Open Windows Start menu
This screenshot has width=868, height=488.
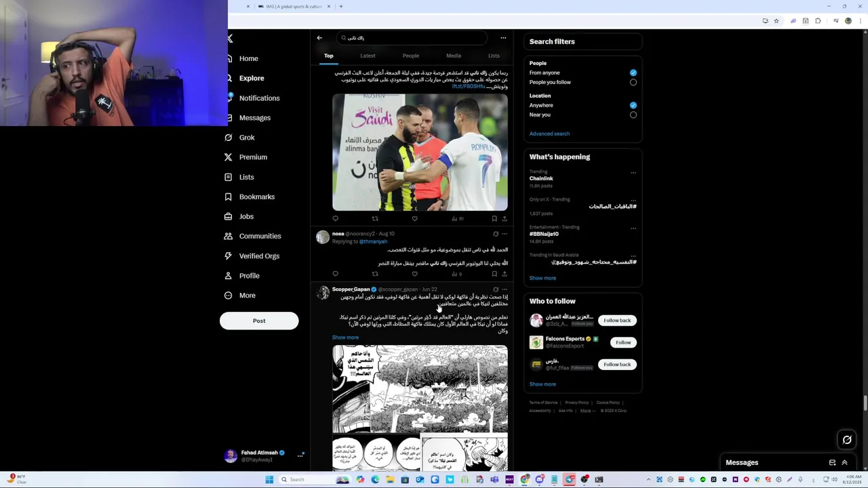269,479
